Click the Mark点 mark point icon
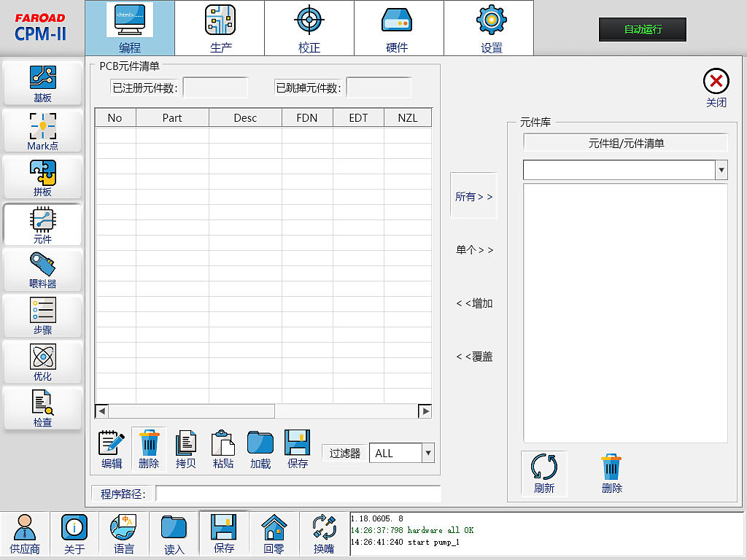Image resolution: width=747 pixels, height=560 pixels. 42,131
